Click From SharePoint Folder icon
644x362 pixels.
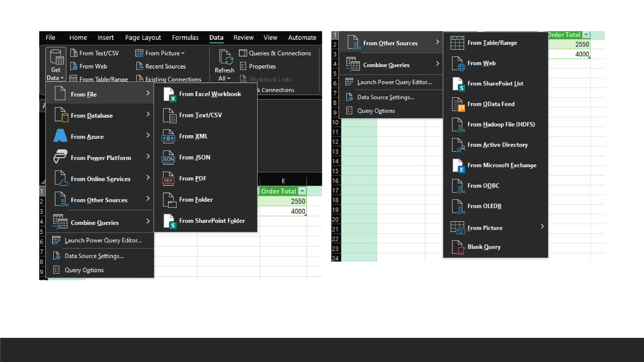pos(169,221)
